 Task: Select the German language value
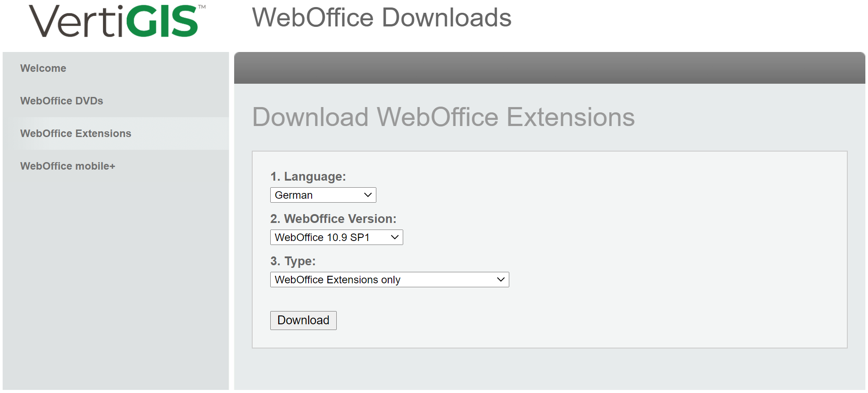[293, 195]
